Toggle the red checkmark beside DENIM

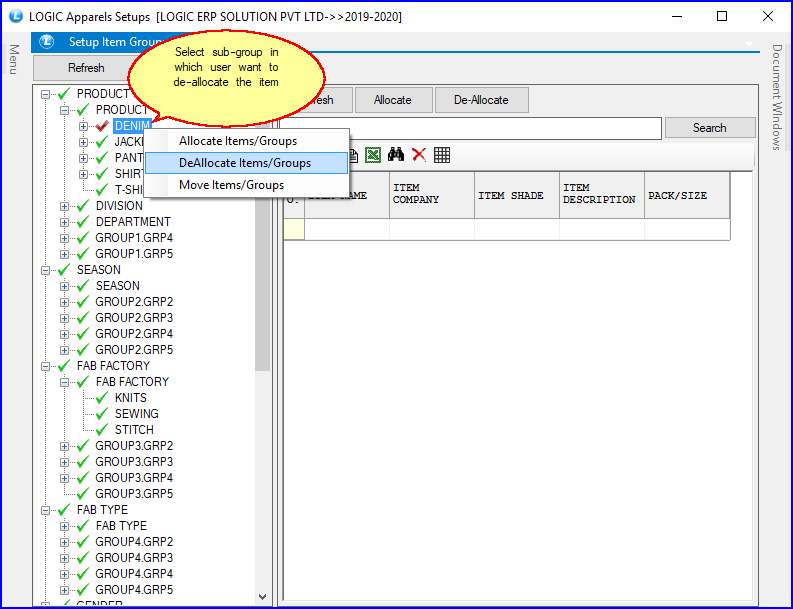pos(102,125)
